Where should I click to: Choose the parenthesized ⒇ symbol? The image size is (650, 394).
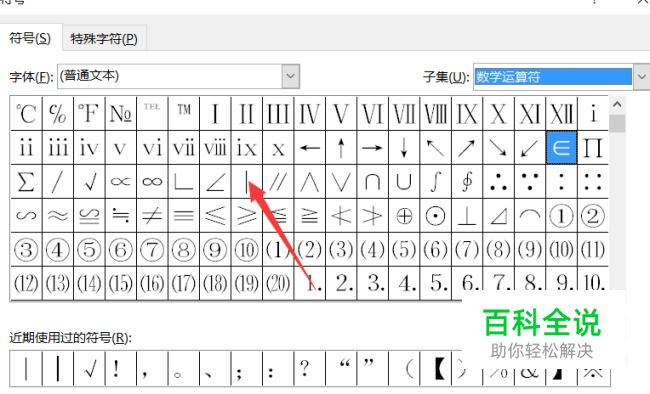[x=278, y=283]
